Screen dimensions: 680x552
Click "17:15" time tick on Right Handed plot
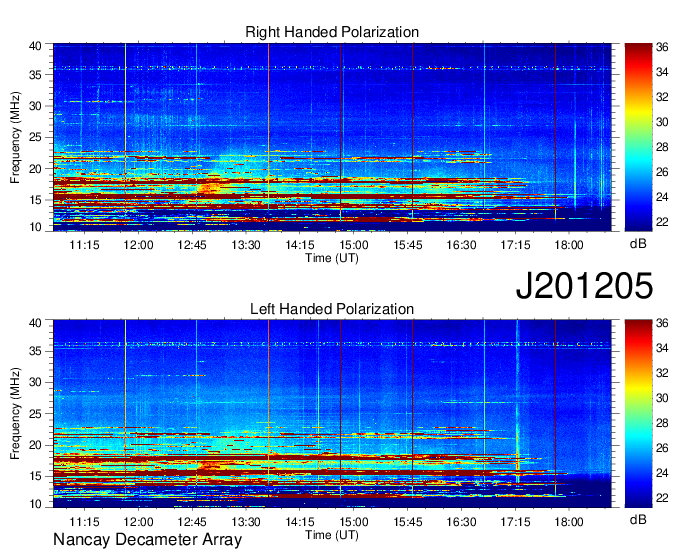pos(515,245)
